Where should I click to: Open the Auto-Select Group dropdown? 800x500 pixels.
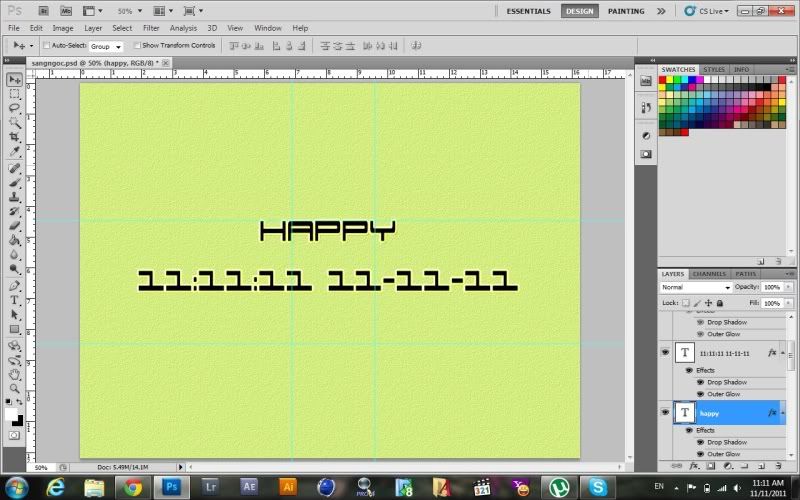105,46
